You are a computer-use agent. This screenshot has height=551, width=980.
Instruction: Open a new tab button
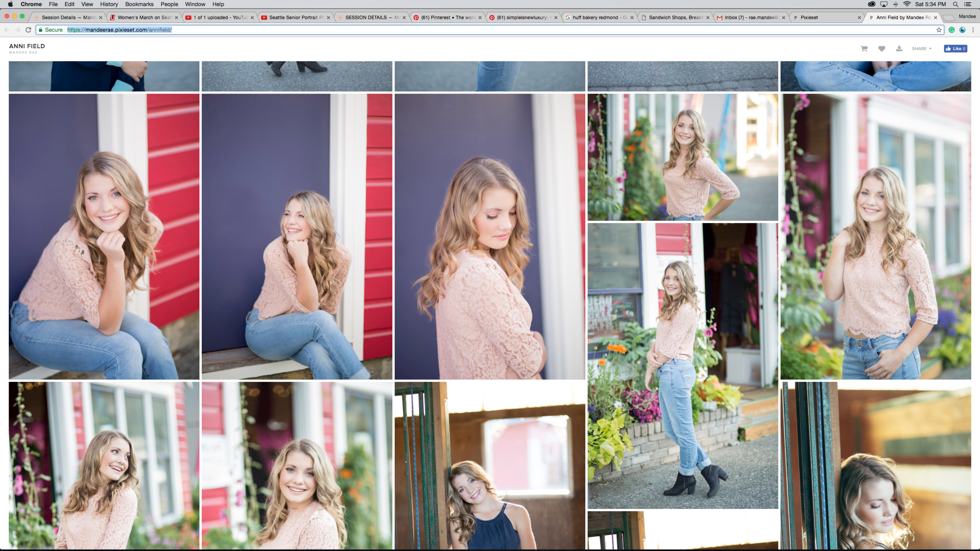point(948,18)
